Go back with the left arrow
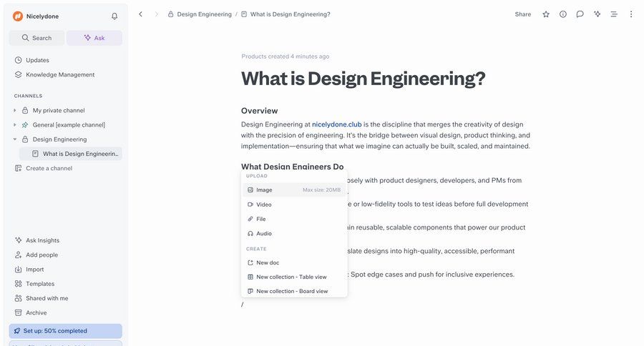The image size is (644, 346). tap(141, 14)
